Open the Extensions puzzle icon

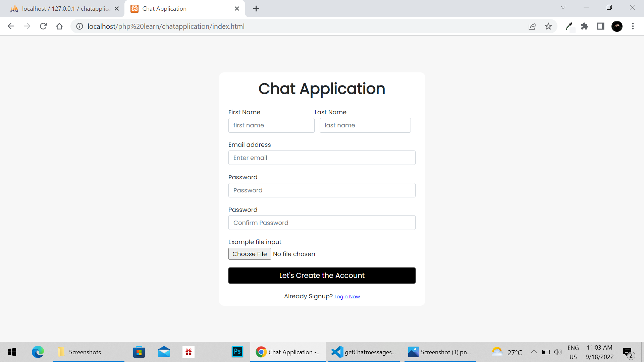pyautogui.click(x=585, y=26)
